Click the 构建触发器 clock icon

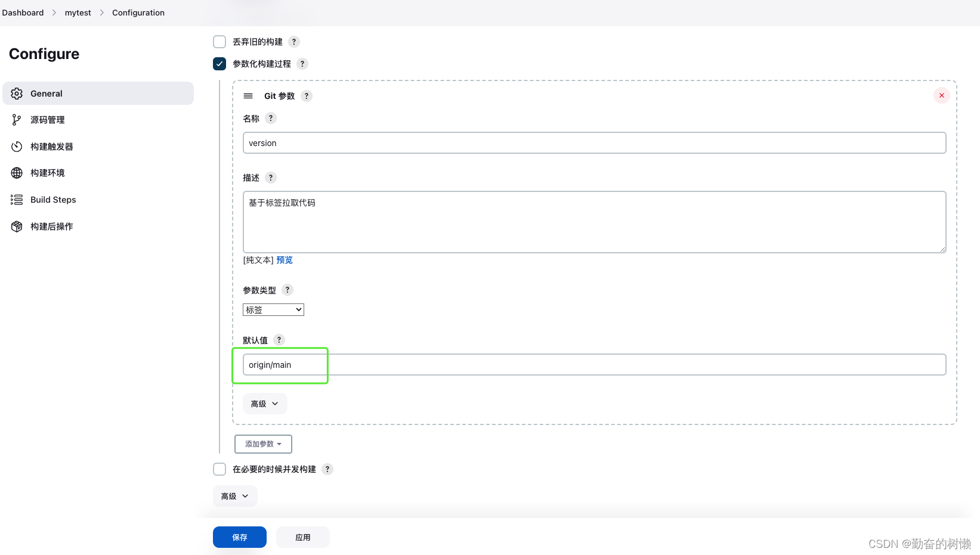tap(17, 147)
